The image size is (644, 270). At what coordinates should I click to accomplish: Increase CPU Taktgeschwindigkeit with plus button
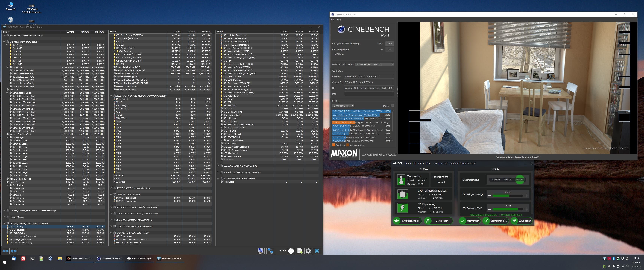pyautogui.click(x=526, y=196)
